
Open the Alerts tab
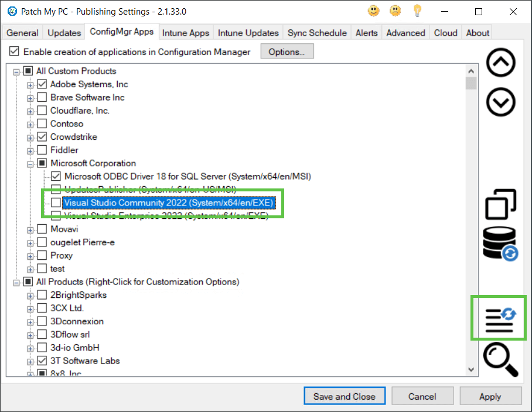(366, 33)
